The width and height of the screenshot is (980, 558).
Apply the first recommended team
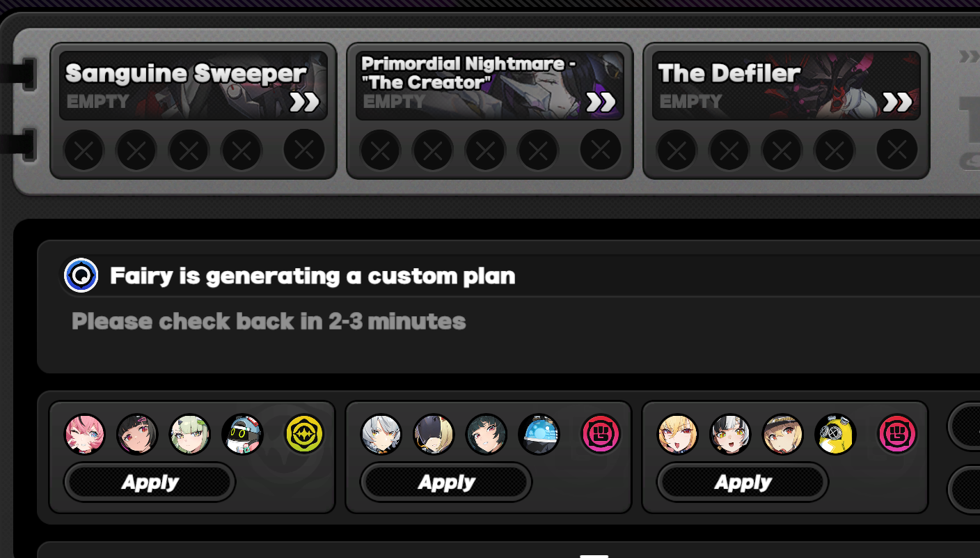(150, 482)
